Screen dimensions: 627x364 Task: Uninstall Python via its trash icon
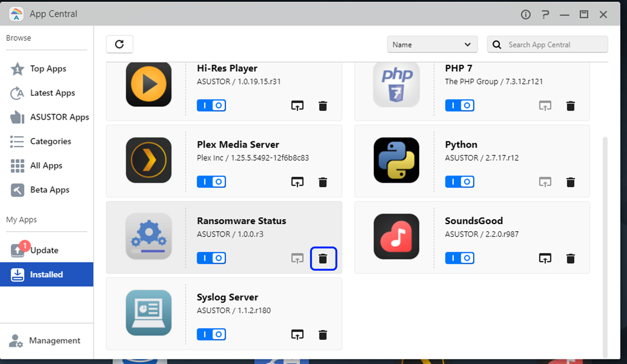pyautogui.click(x=571, y=182)
